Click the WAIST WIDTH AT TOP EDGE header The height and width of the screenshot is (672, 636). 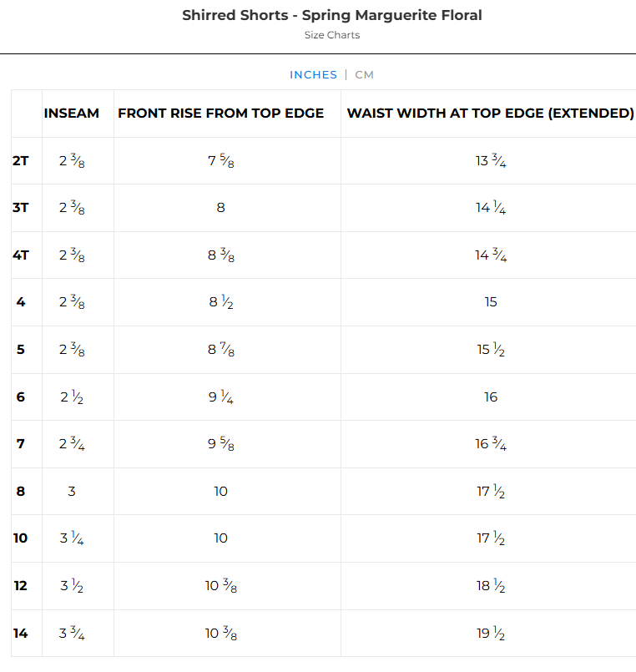click(x=490, y=114)
